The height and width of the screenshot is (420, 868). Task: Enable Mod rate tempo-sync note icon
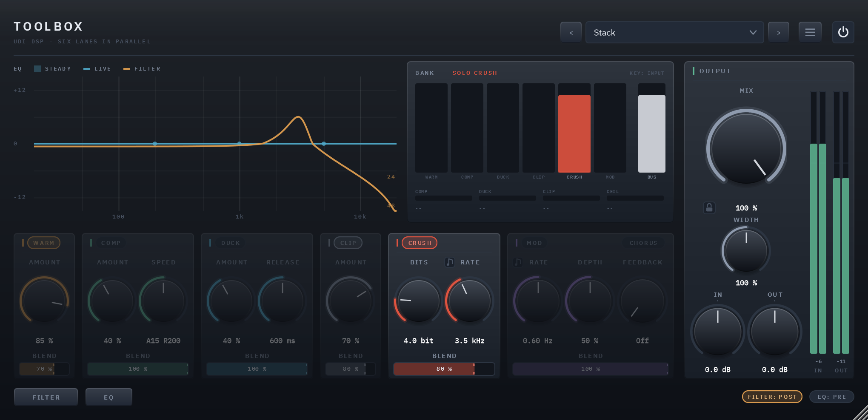tap(518, 262)
